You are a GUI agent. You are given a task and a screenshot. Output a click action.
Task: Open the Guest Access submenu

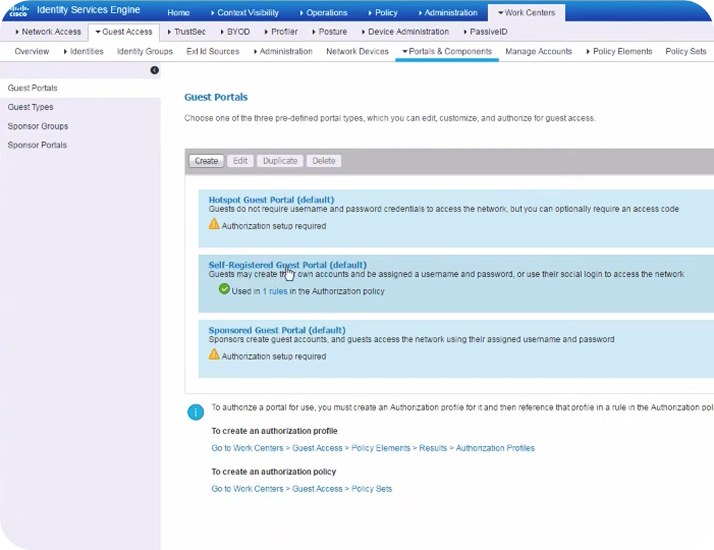point(124,32)
